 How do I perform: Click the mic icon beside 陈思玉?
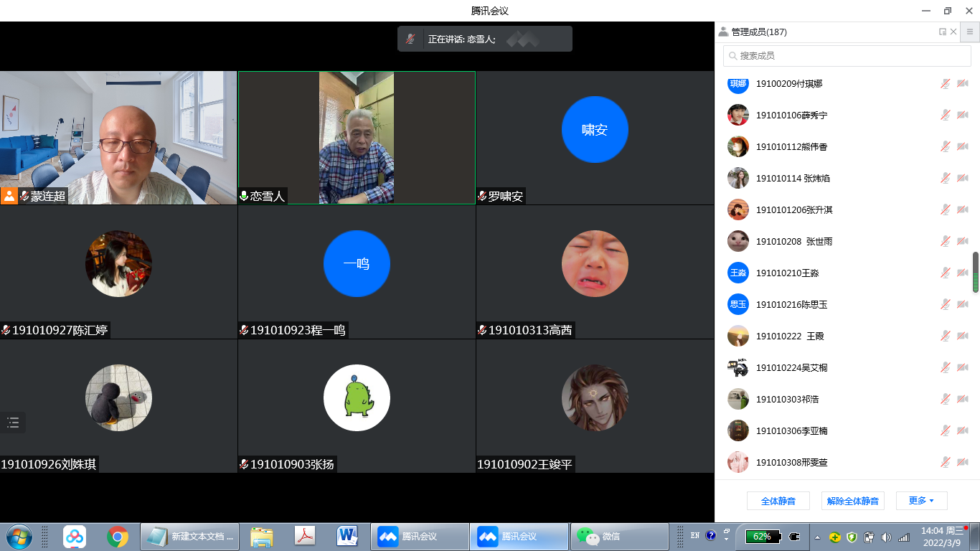click(946, 305)
